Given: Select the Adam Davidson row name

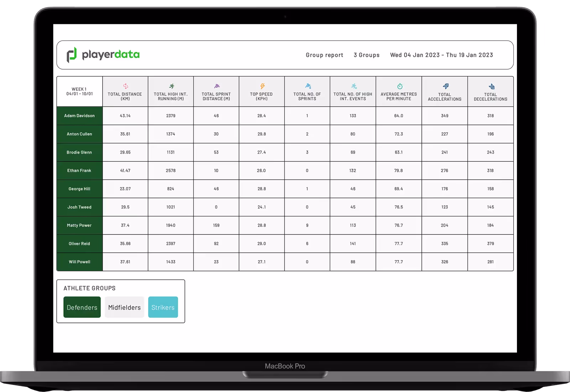Looking at the screenshot, I should [79, 116].
